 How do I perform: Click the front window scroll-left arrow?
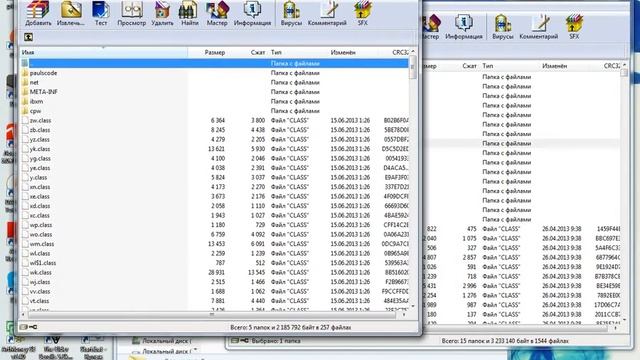coord(23,314)
